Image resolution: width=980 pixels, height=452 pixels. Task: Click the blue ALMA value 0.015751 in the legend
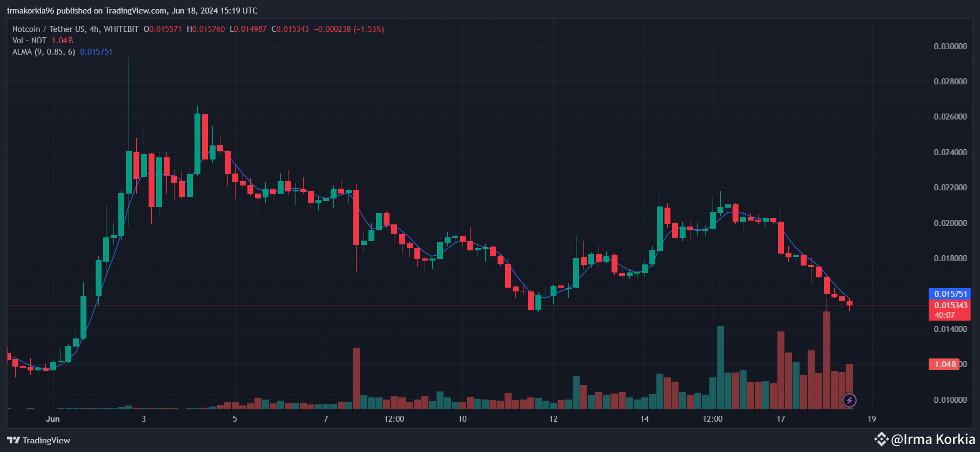(x=96, y=52)
